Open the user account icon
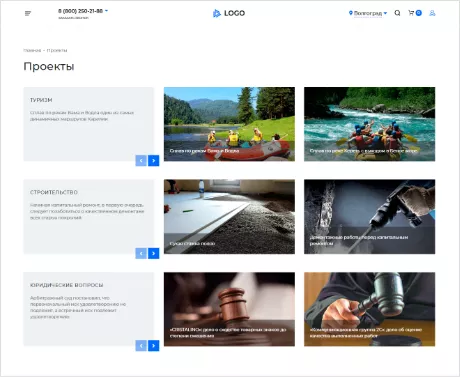 tap(432, 13)
